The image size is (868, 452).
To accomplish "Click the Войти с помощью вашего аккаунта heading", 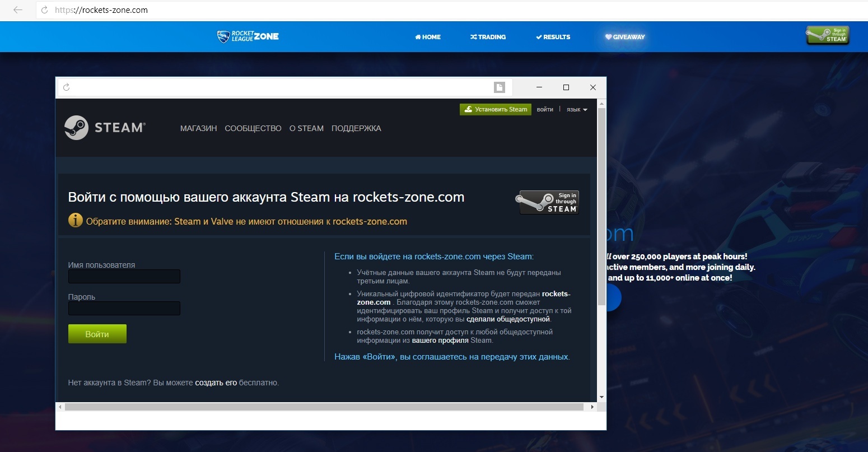I will tap(266, 197).
